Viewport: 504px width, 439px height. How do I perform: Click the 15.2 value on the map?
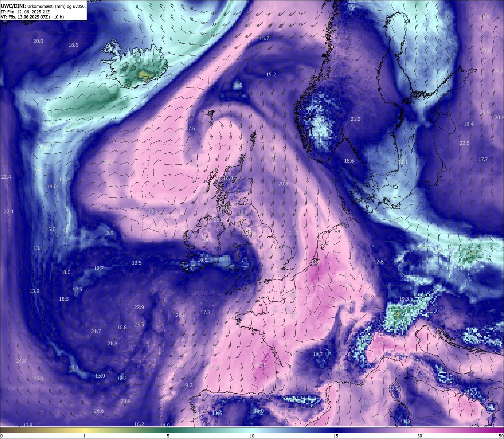[271, 75]
